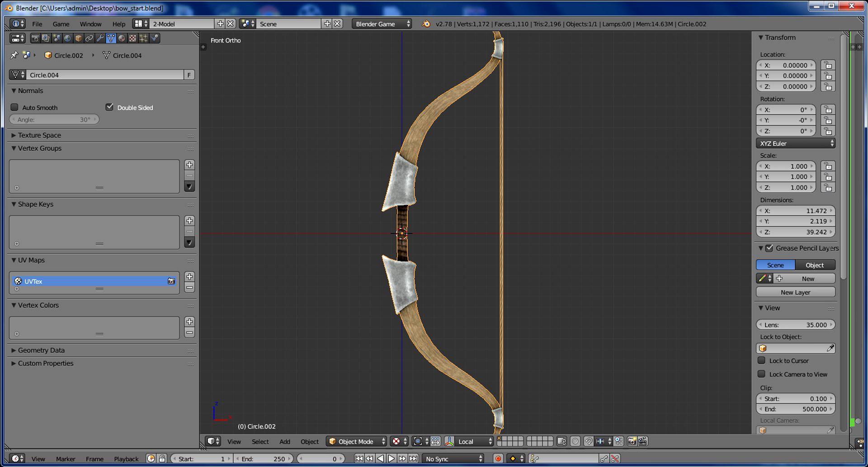Open the Texture properties checker tab
Viewport: 868px width, 467px height.
pyautogui.click(x=132, y=38)
